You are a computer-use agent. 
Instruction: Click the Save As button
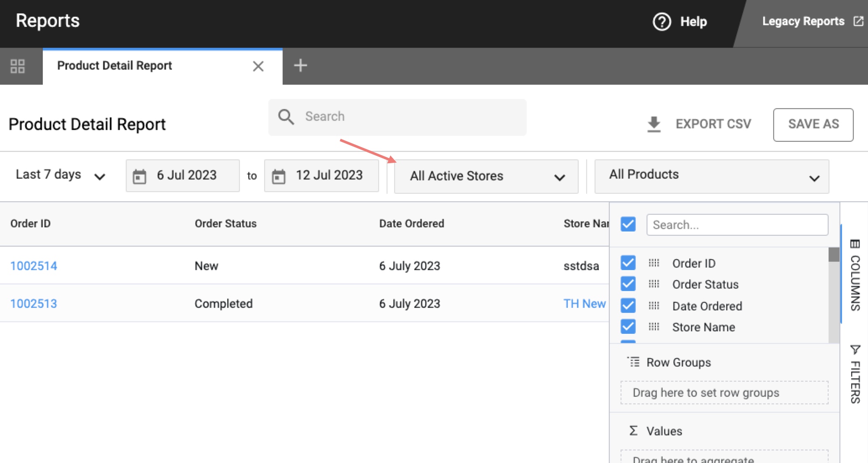[813, 125]
